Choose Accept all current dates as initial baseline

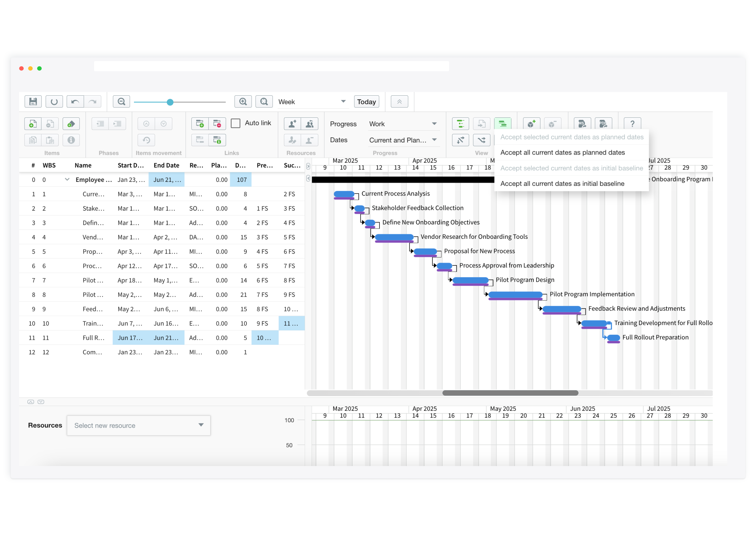pyautogui.click(x=562, y=183)
